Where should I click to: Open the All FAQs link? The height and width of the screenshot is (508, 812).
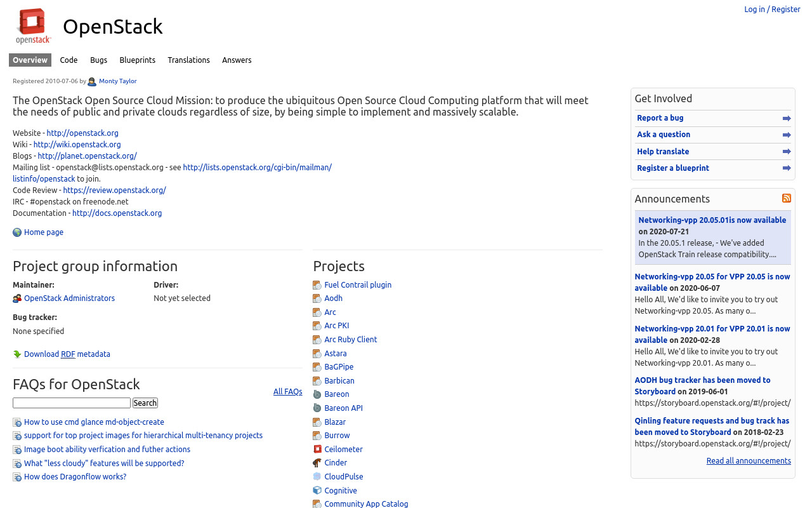point(287,392)
